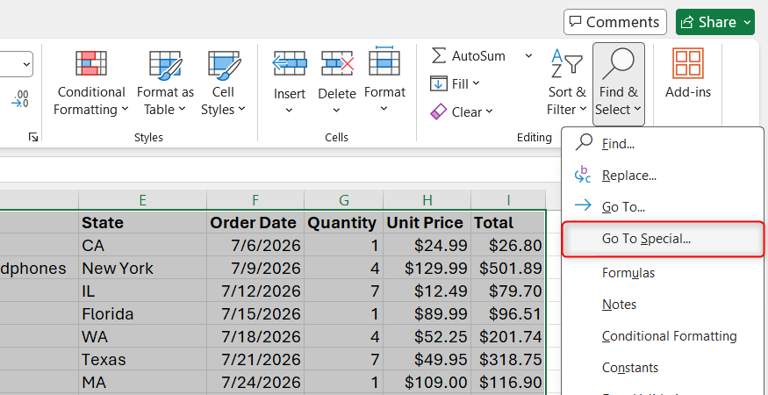The width and height of the screenshot is (768, 395).
Task: Click the Quantity header cell
Action: coord(344,222)
